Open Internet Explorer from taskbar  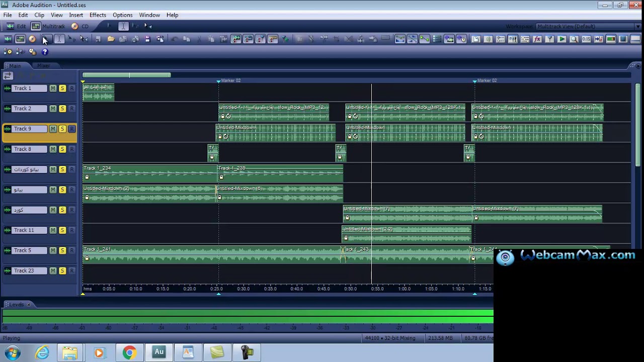pyautogui.click(x=42, y=352)
